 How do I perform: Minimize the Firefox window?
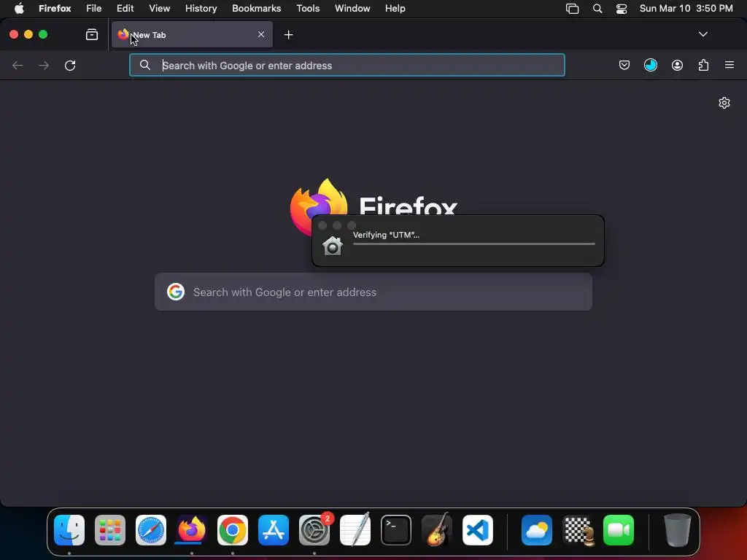tap(28, 34)
